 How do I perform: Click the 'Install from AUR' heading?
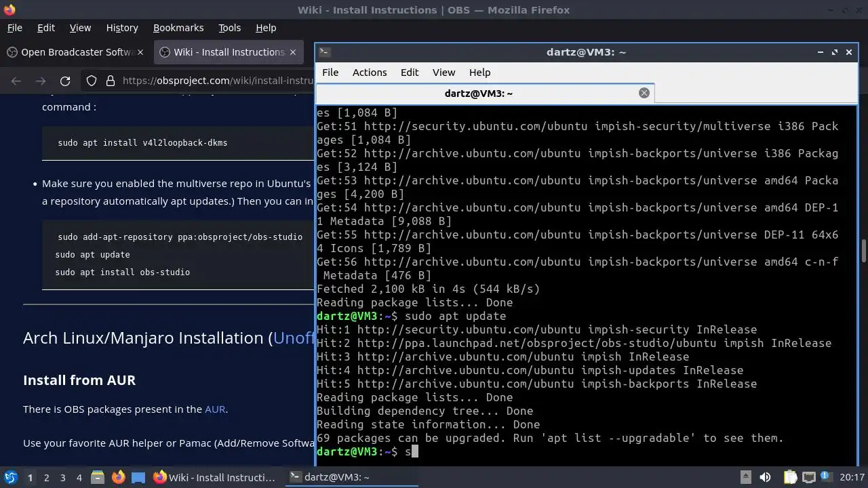(x=79, y=380)
